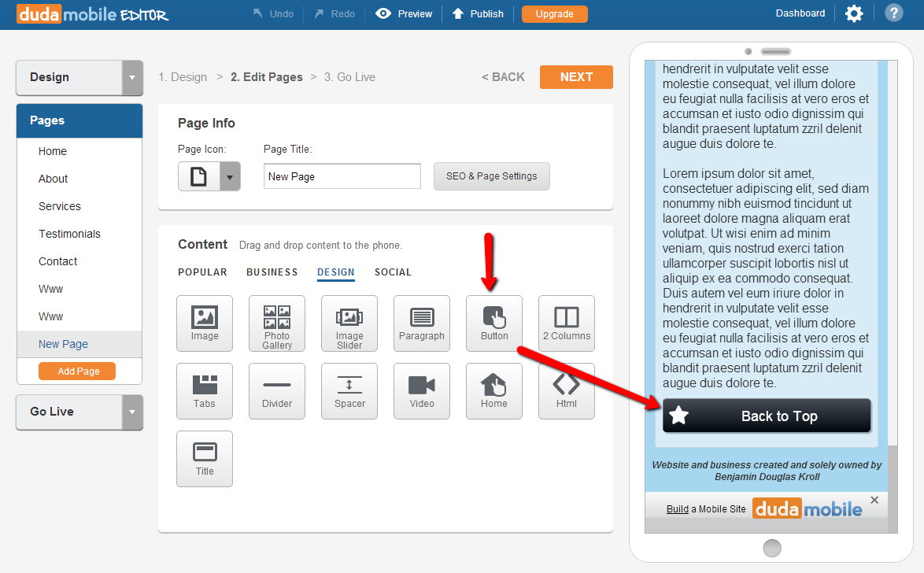
Task: Select the Tabs widget
Action: tap(205, 391)
